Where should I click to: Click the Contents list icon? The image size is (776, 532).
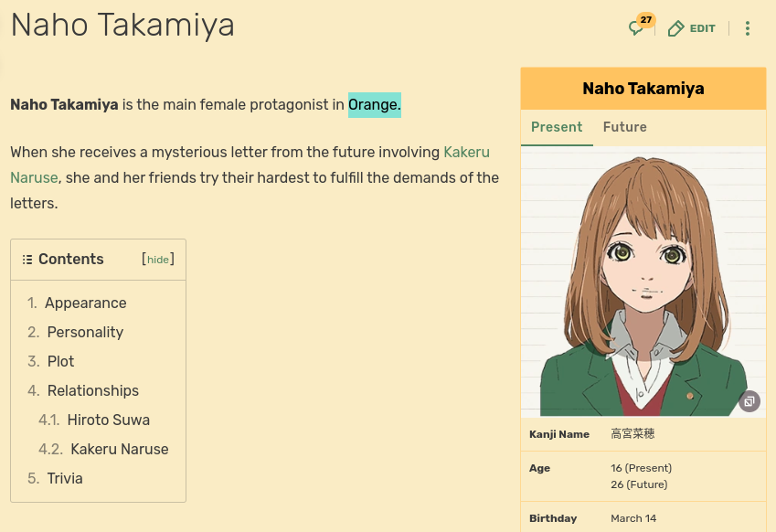[27, 260]
